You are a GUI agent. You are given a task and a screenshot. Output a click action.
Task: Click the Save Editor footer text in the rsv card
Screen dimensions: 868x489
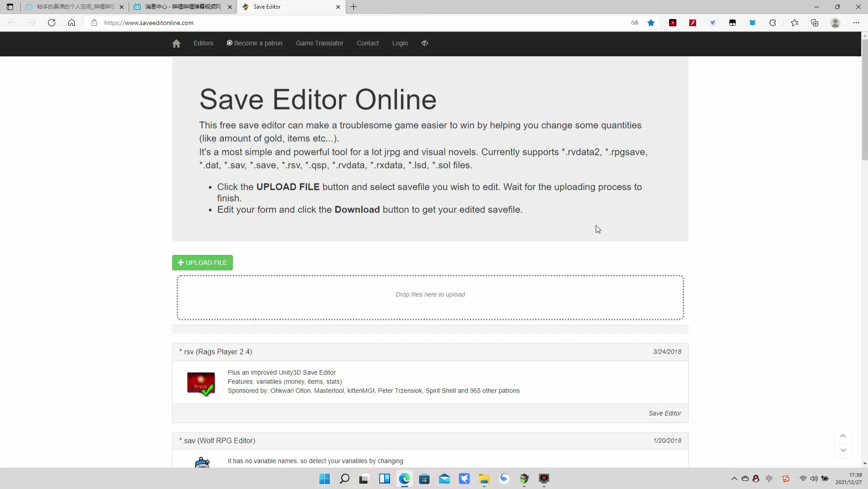(665, 413)
